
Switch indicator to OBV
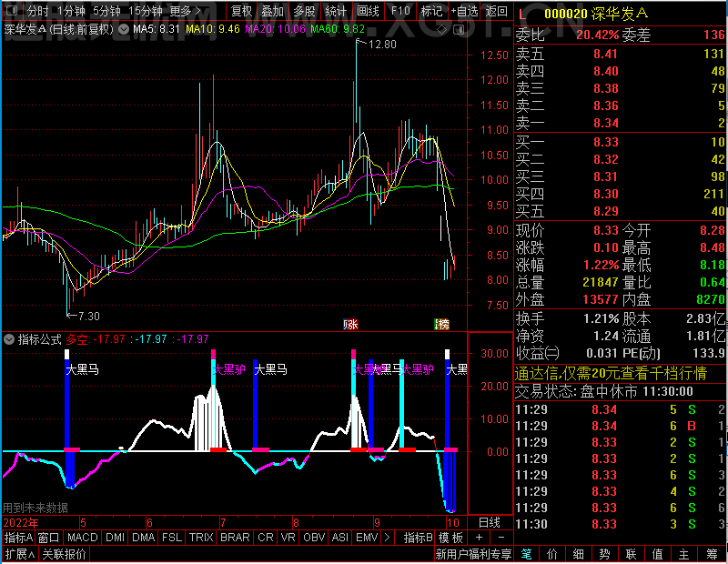[314, 538]
